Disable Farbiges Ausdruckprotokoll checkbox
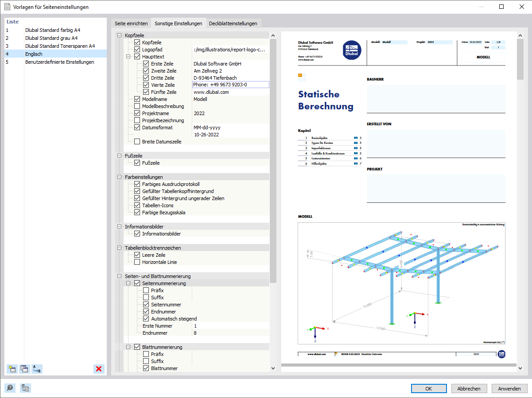Viewport: 532px width, 398px height. (137, 184)
